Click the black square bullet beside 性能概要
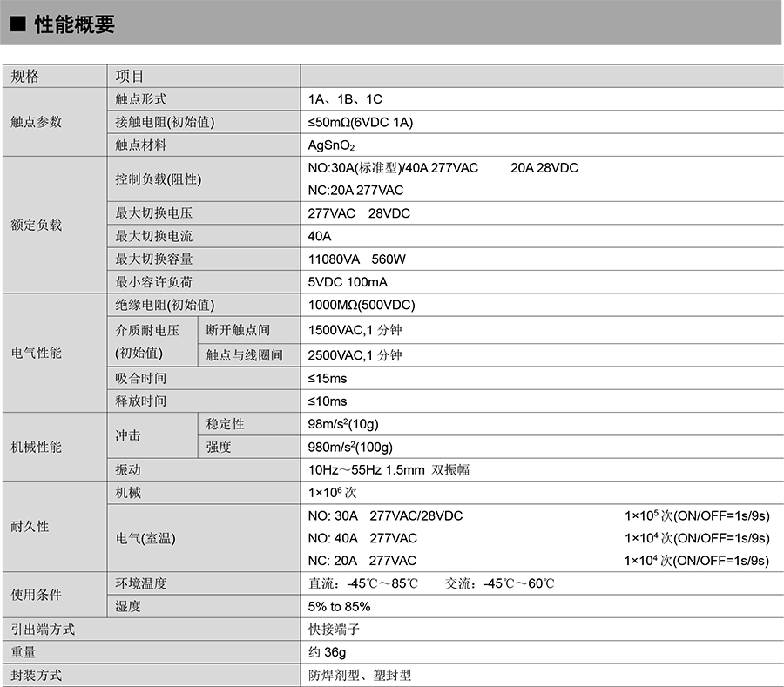 pyautogui.click(x=17, y=25)
